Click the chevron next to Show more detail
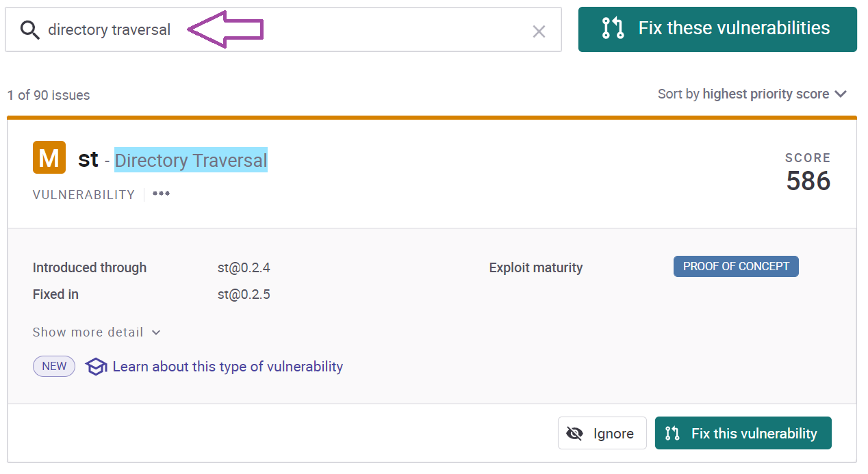The width and height of the screenshot is (868, 474). pos(156,333)
